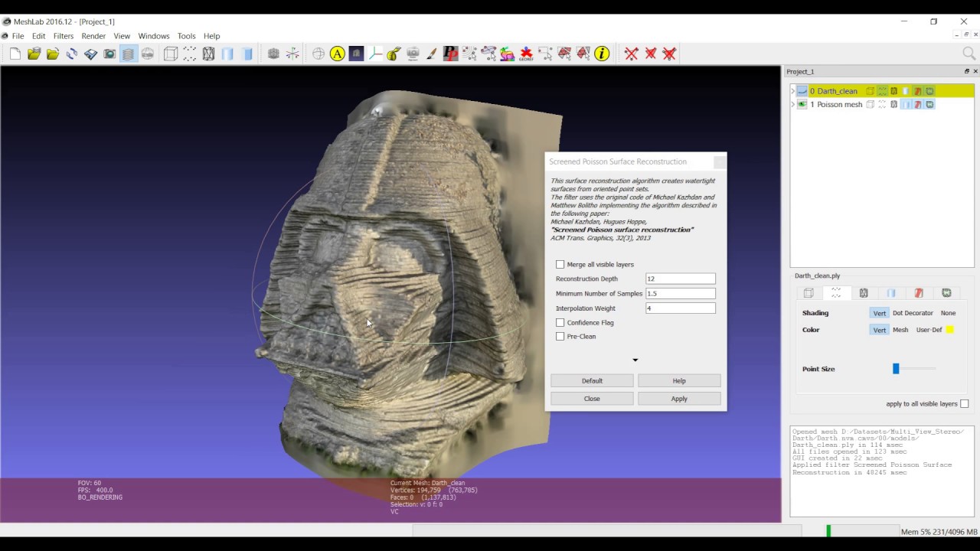Screen dimensions: 980x551
Task: Click the Interpolation Weight field
Action: (x=681, y=308)
